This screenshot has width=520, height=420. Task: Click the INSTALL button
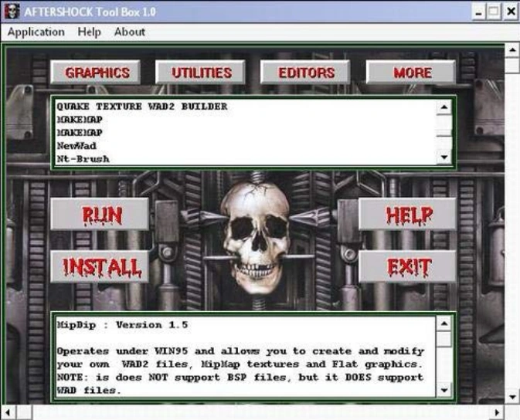[100, 266]
